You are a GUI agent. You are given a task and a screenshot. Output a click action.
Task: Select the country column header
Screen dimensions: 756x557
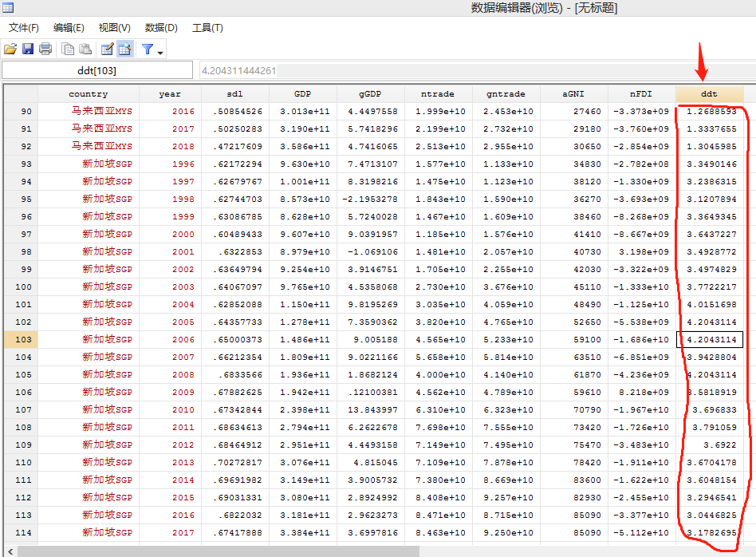point(89,94)
